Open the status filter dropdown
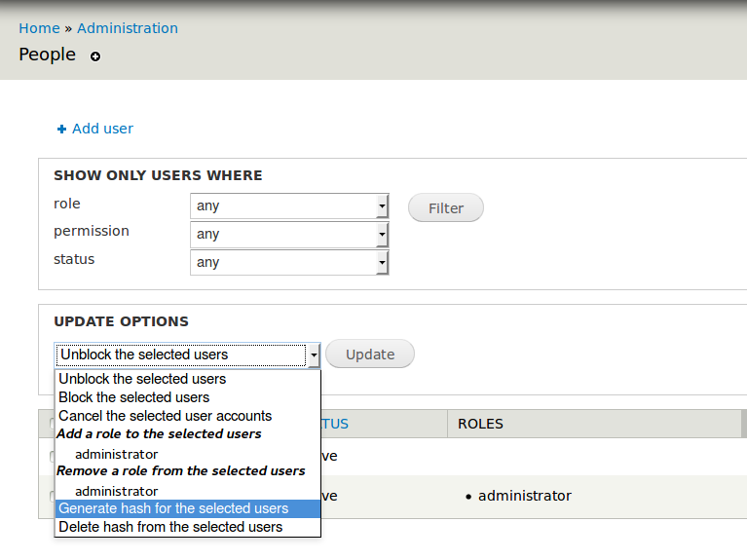The width and height of the screenshot is (747, 560). tap(289, 263)
